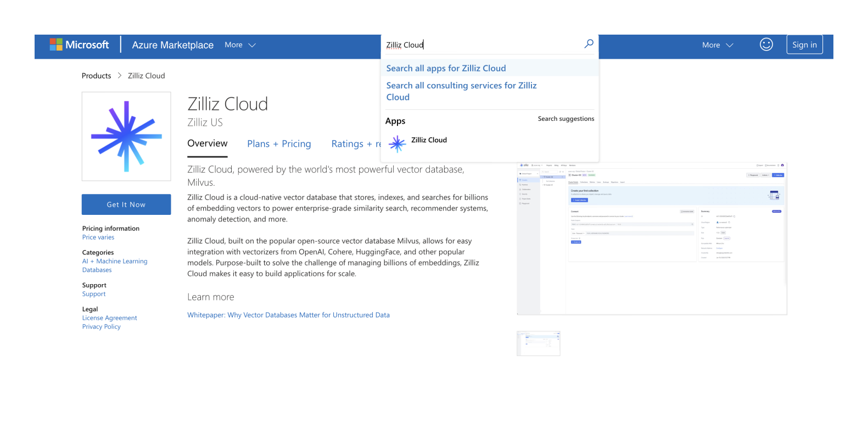Open the Databases category link
This screenshot has height=427, width=868.
(97, 270)
